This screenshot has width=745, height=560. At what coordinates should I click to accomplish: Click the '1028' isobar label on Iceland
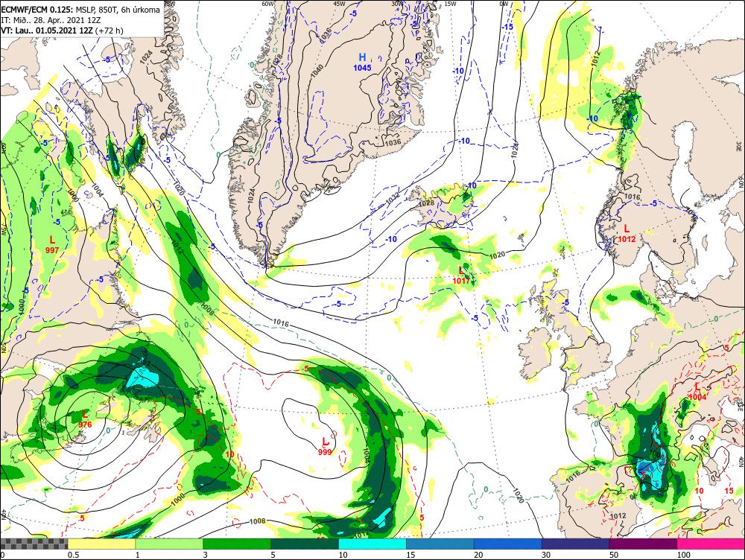click(x=426, y=203)
